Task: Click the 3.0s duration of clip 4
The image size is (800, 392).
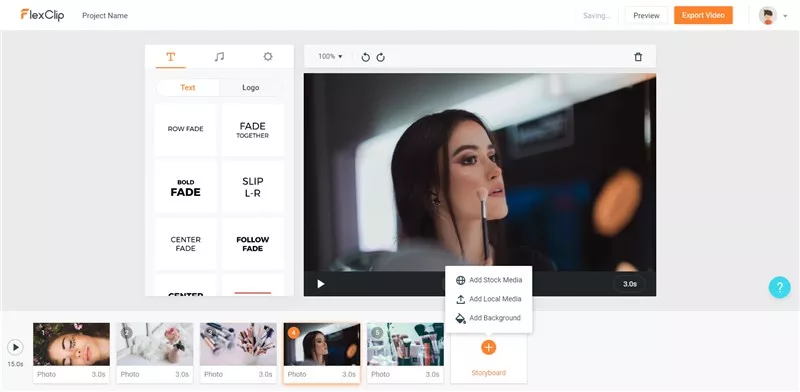Action: tap(349, 374)
